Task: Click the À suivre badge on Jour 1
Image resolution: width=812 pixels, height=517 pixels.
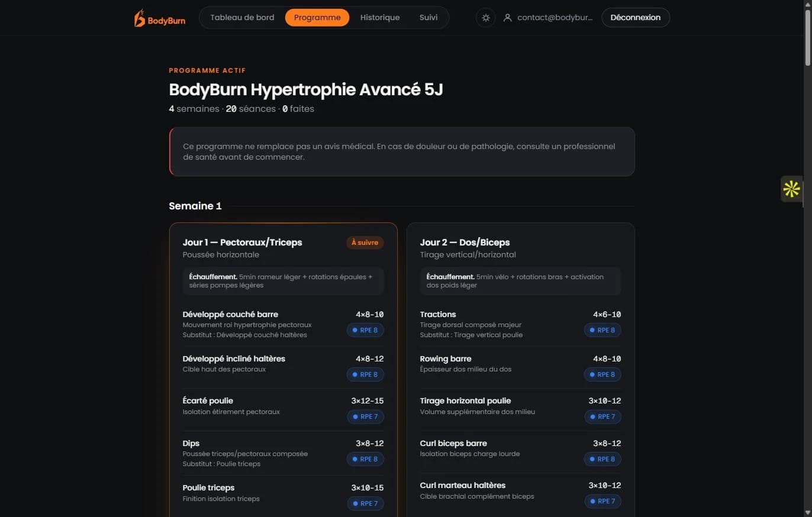Action: 365,243
